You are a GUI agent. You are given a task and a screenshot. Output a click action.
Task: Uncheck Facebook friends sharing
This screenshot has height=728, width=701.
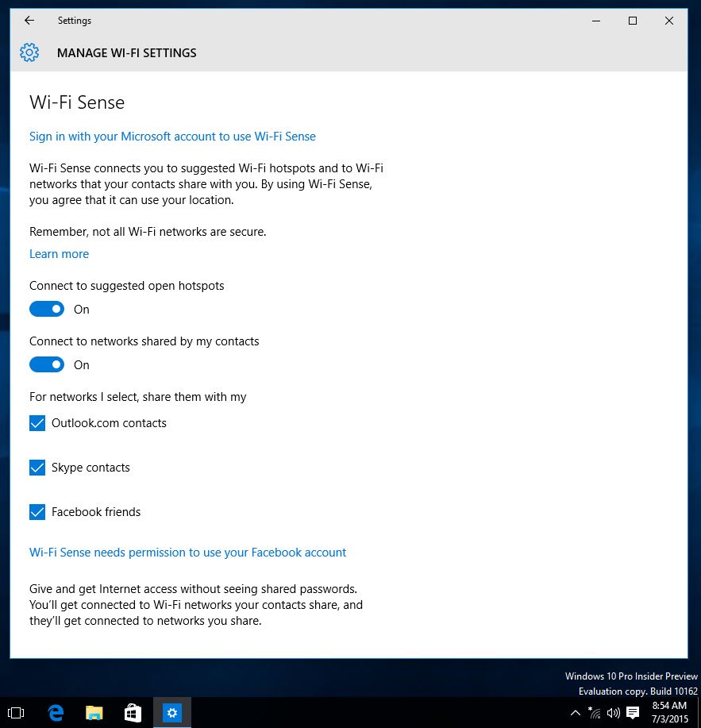[37, 512]
